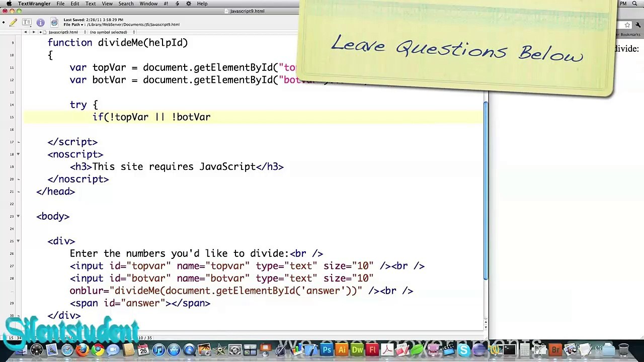Go to previous document with back arrow
This screenshot has height=362, width=644.
26,32
